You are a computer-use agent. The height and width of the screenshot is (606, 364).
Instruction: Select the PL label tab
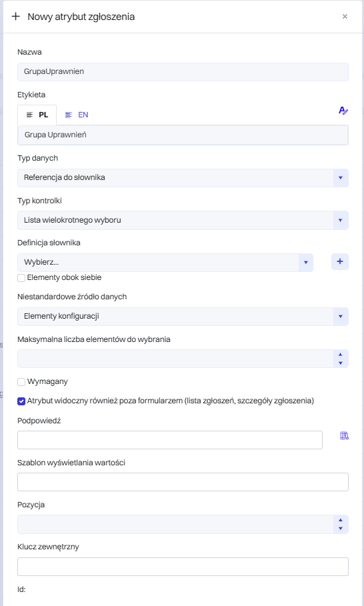pyautogui.click(x=37, y=115)
